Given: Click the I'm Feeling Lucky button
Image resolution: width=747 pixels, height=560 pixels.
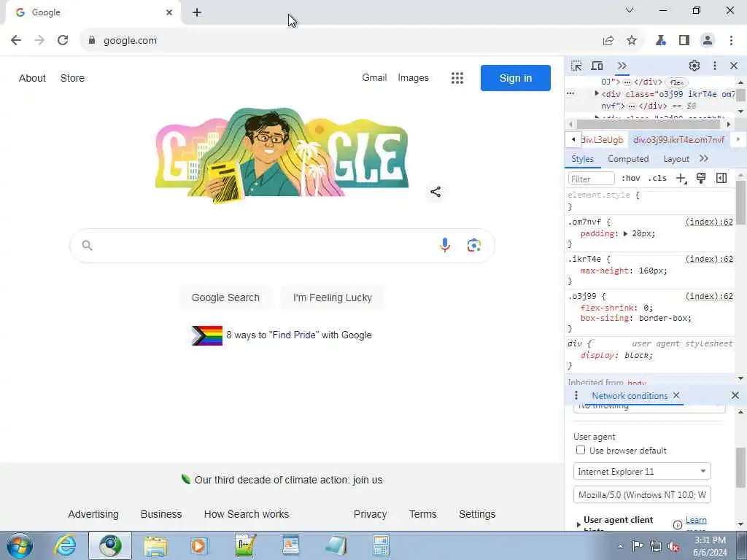Looking at the screenshot, I should coord(333,297).
